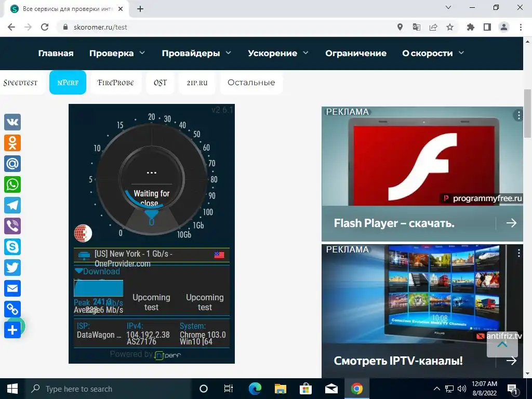Click the page vertical scrollbar

point(527,114)
